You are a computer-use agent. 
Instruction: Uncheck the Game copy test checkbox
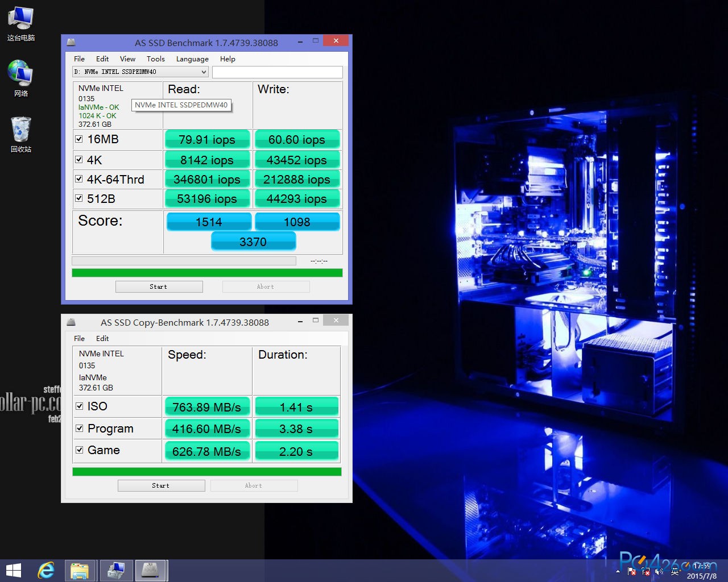click(80, 450)
